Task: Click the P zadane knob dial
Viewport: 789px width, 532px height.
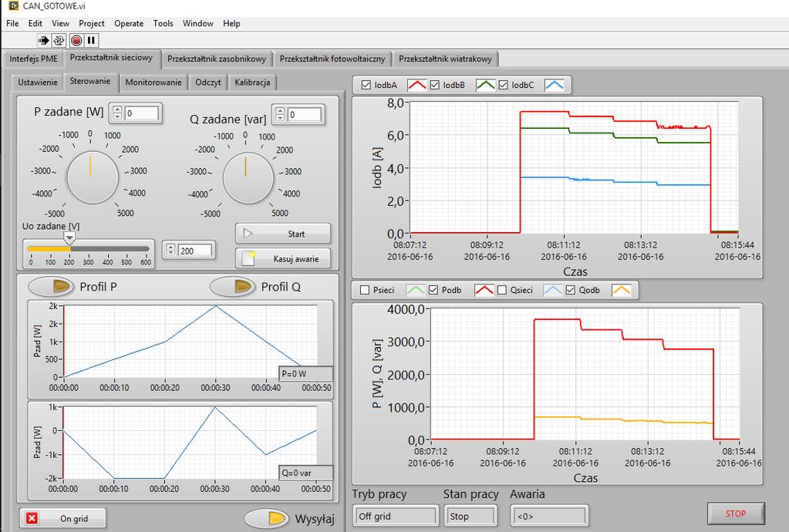Action: click(x=93, y=177)
